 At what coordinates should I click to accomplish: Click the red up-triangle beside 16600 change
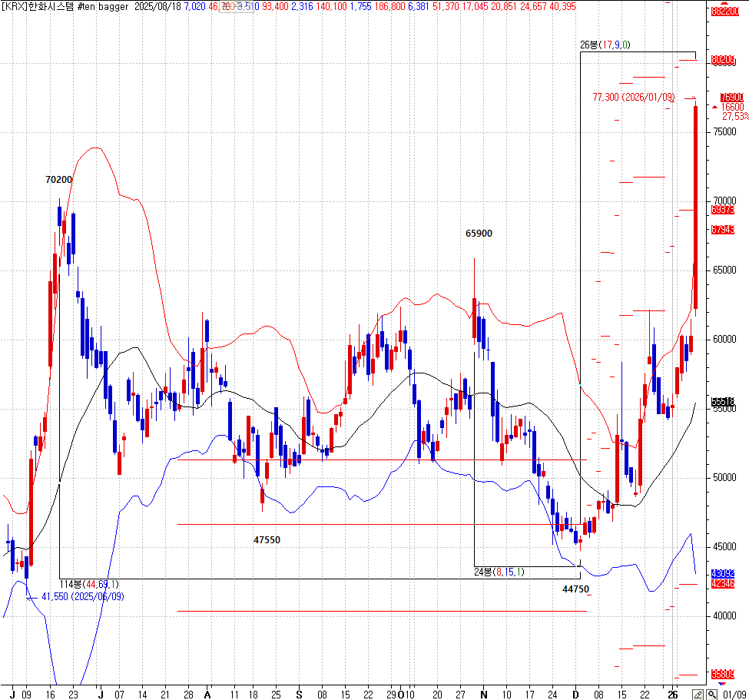(x=715, y=107)
